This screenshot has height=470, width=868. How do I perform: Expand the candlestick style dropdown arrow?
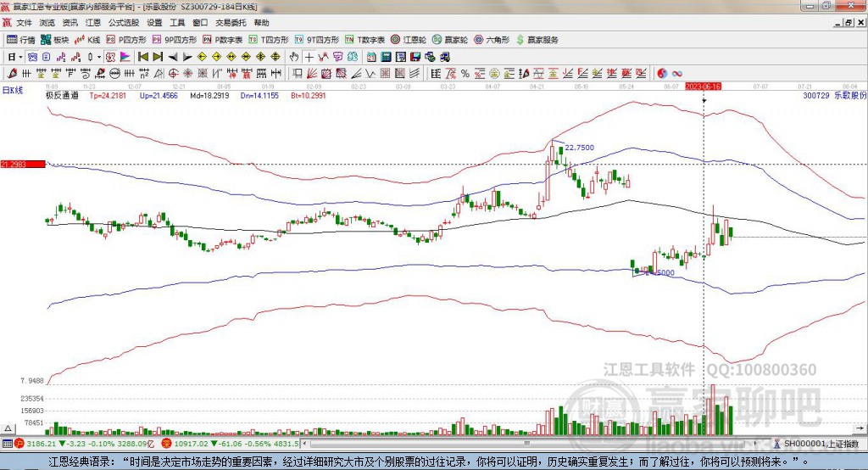pyautogui.click(x=99, y=57)
